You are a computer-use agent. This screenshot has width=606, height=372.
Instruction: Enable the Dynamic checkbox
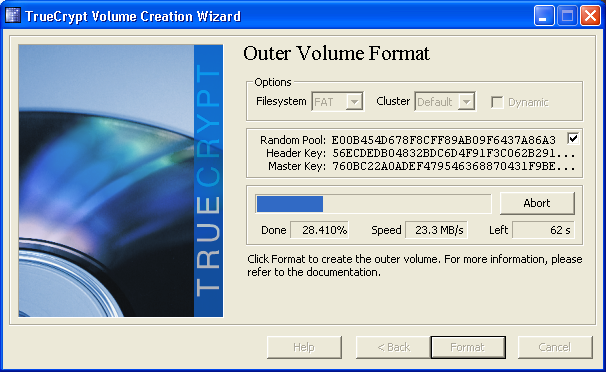tap(497, 102)
